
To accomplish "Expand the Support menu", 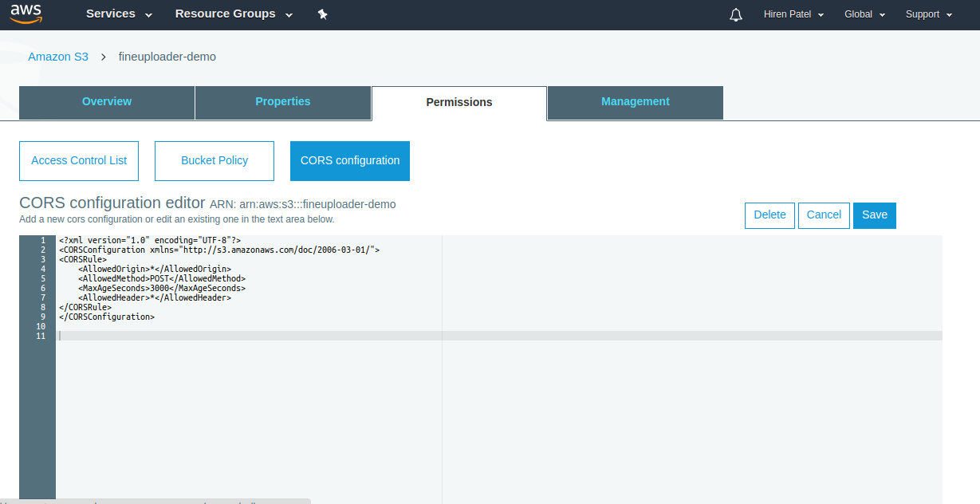I will [927, 14].
